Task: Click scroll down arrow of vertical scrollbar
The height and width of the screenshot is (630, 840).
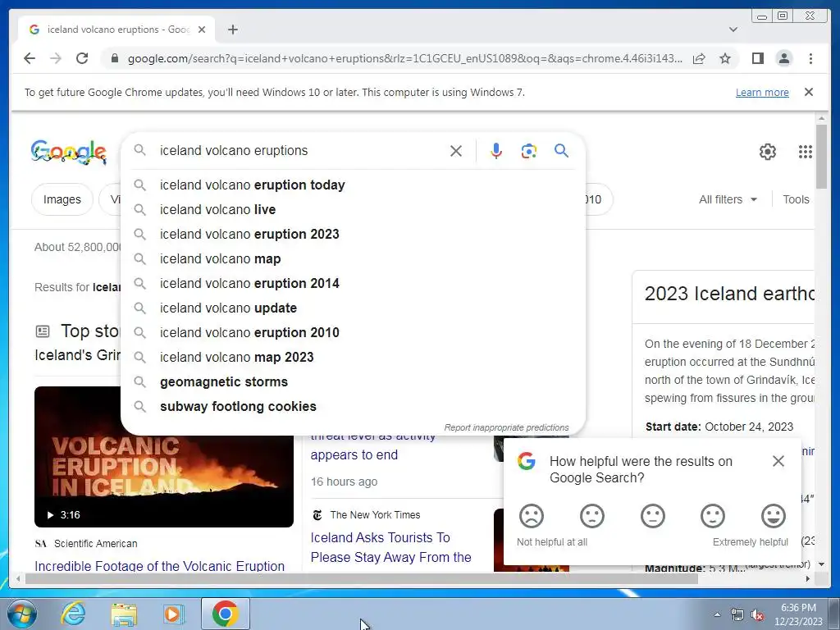Action: [x=821, y=564]
